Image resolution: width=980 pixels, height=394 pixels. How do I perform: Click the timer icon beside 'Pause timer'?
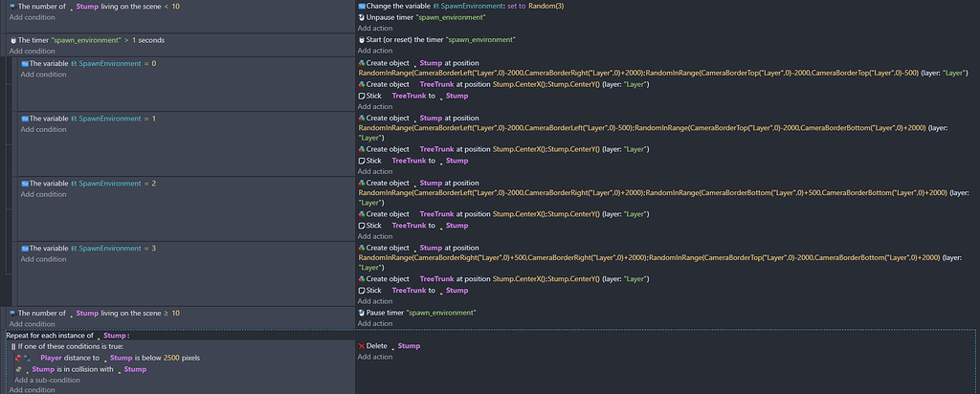(362, 313)
